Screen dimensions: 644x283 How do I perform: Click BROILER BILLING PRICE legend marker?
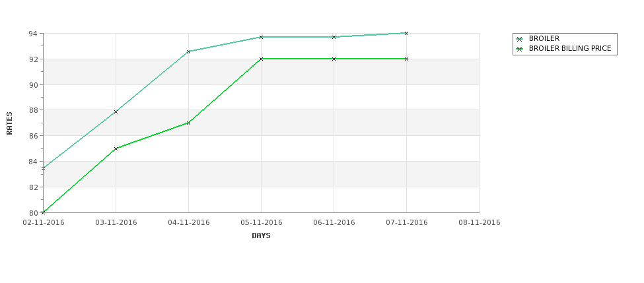(520, 49)
